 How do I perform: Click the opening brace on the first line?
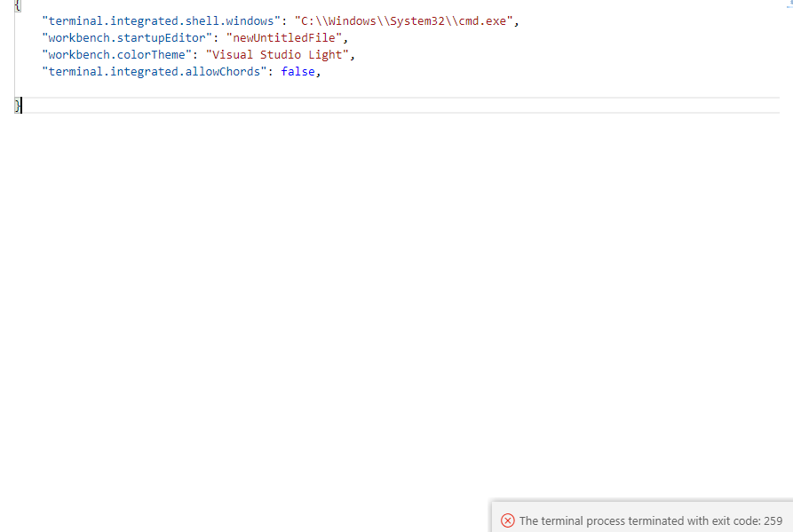coord(16,4)
